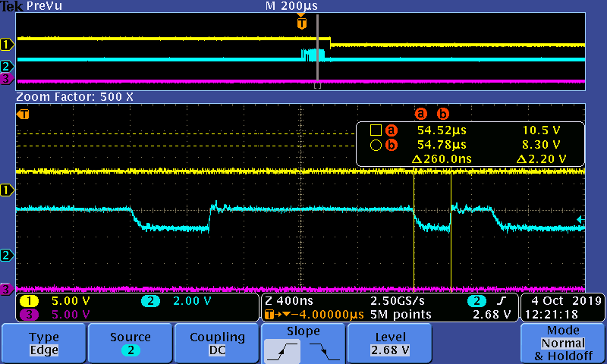
Task: Click the 10.5 V cursor a voltage
Action: click(541, 130)
